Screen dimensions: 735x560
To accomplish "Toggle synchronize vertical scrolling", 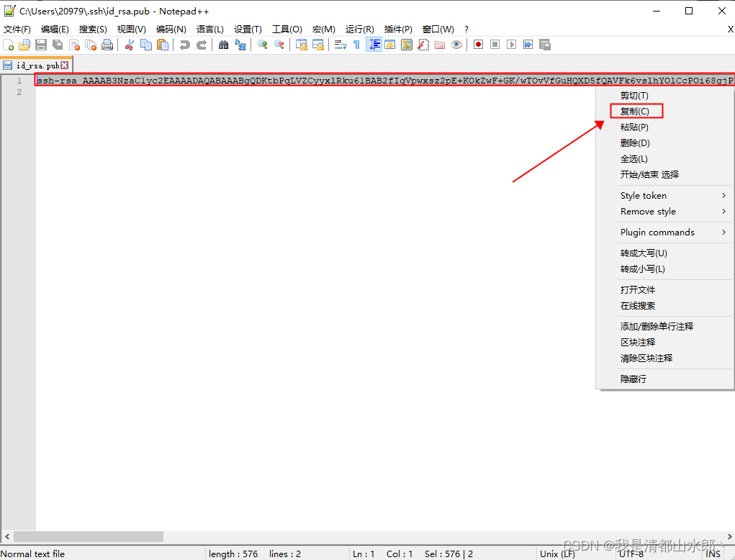I will (302, 45).
